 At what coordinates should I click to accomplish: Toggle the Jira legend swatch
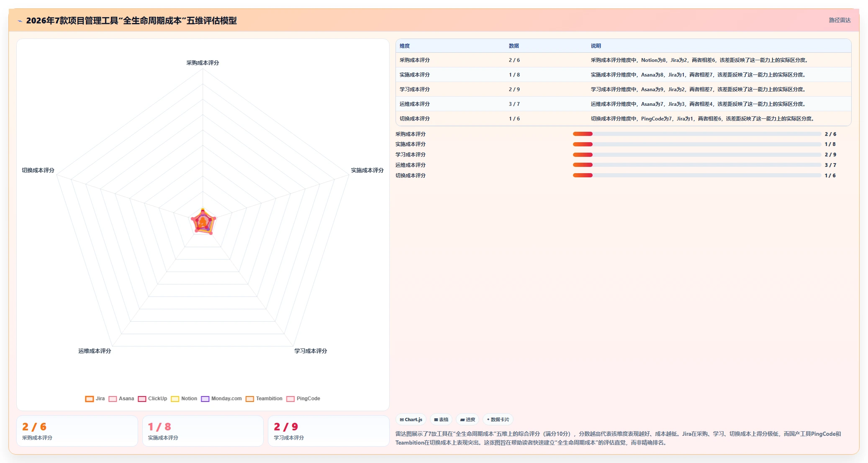[89, 399]
